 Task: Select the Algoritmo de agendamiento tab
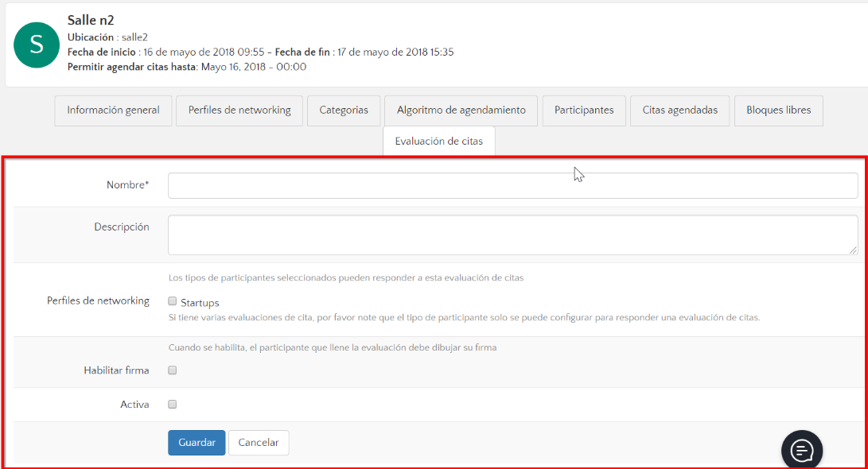click(461, 110)
